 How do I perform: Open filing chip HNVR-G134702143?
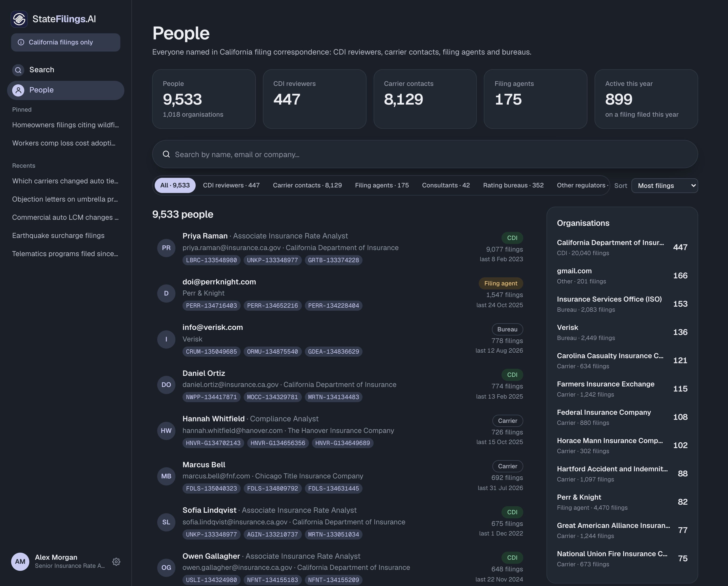point(213,443)
